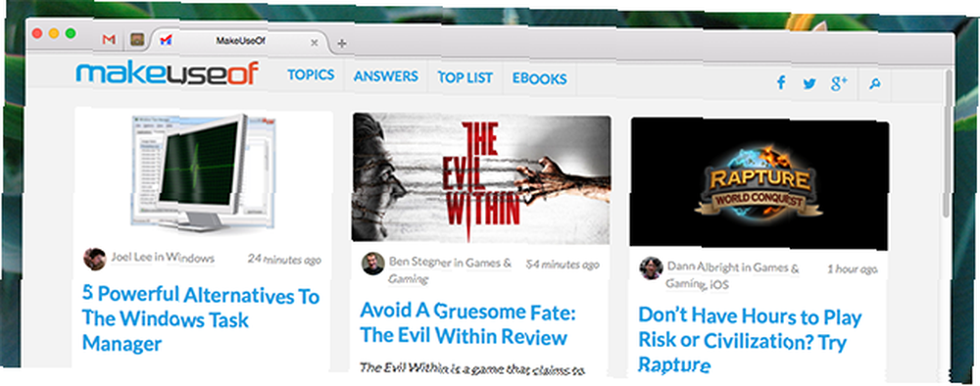
Task: Open the Windows category link
Action: [x=191, y=258]
